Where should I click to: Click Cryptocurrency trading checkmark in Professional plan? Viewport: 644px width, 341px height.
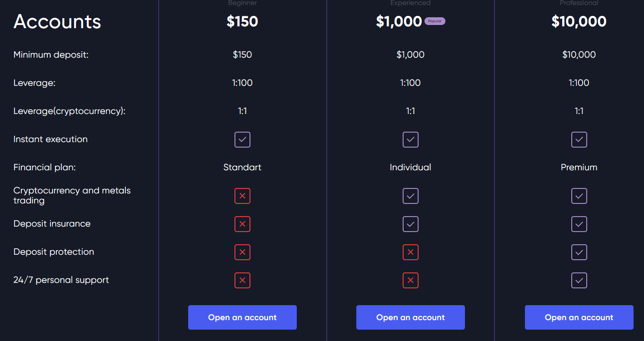pyautogui.click(x=579, y=196)
